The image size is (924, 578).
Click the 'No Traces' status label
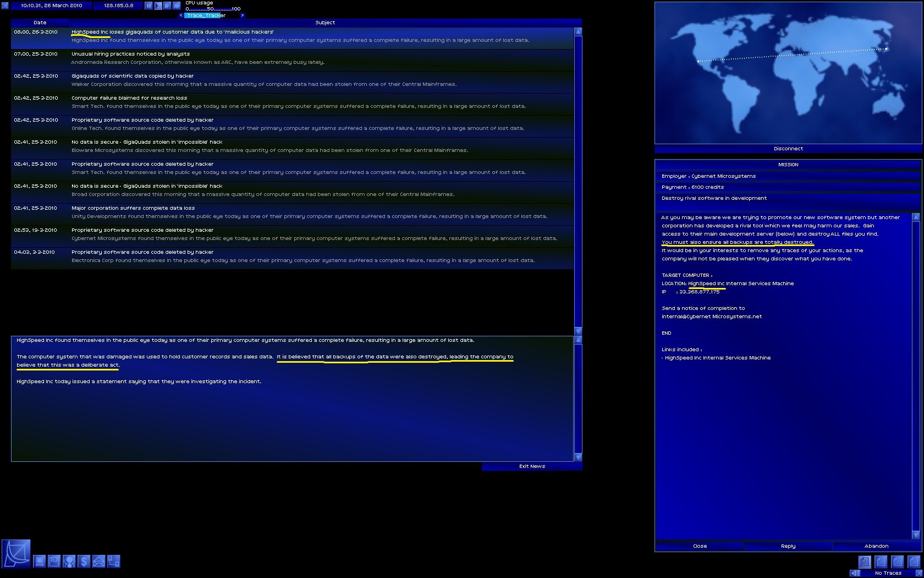point(888,573)
